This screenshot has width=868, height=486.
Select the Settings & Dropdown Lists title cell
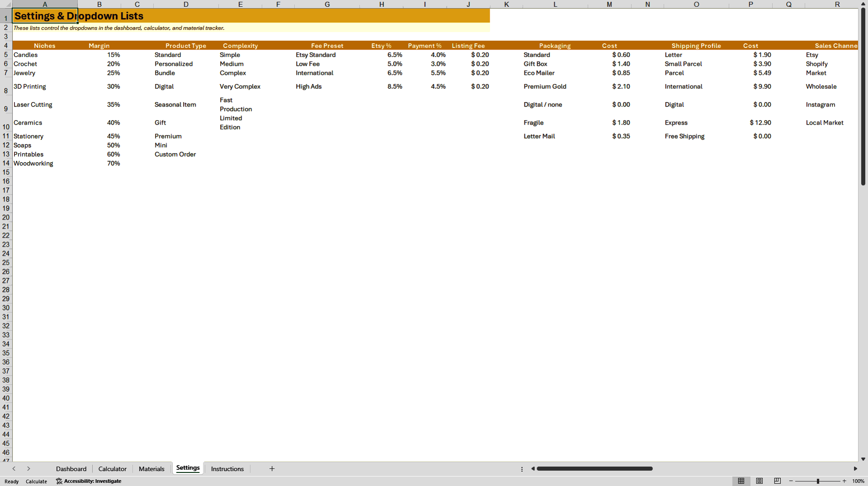click(45, 16)
